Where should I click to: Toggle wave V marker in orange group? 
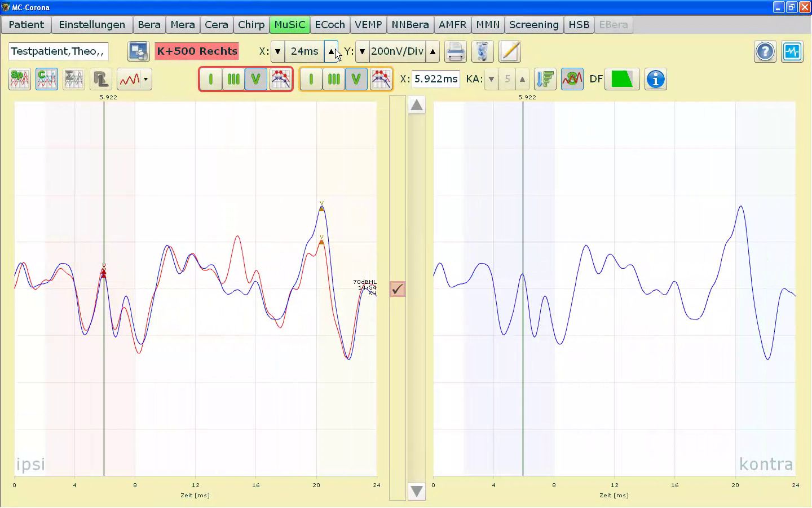[x=356, y=79]
